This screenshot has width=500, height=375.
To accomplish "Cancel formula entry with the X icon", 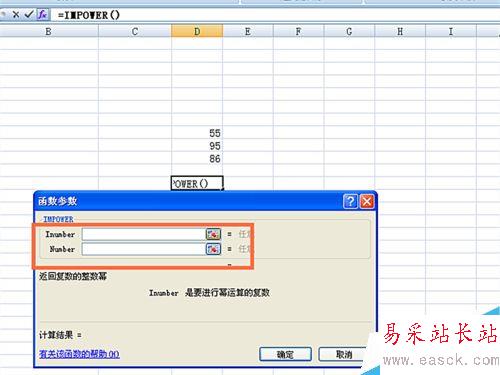I will [x=16, y=15].
